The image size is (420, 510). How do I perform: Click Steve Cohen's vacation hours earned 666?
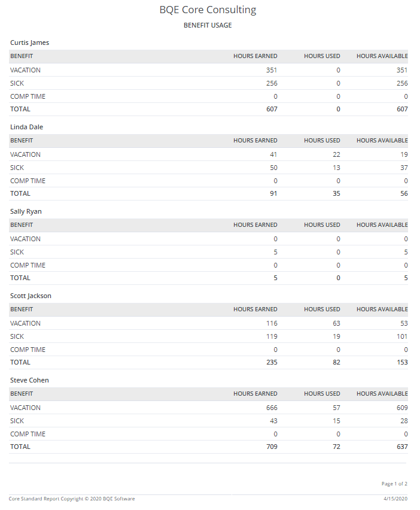point(272,408)
